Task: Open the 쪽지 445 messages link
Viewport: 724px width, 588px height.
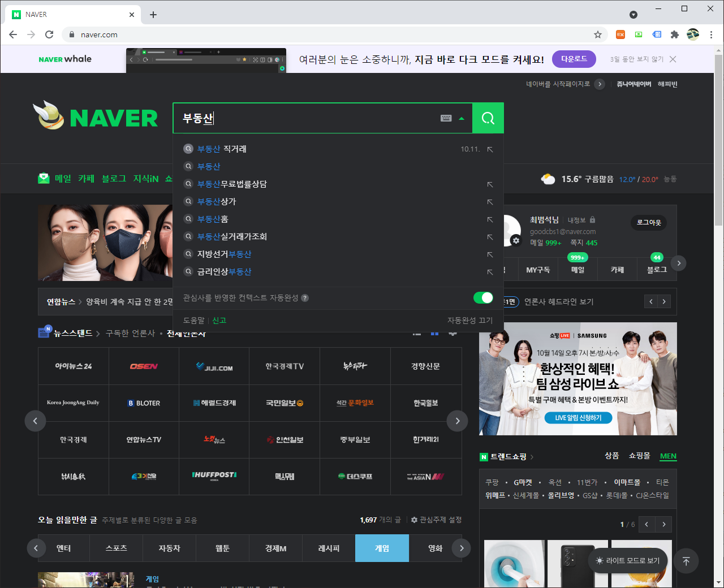Action: [584, 243]
